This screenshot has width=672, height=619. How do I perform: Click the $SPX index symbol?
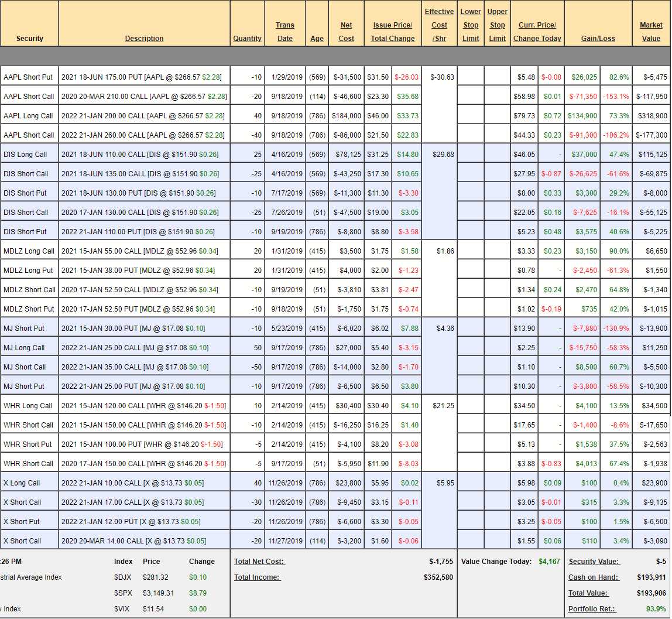pos(123,593)
